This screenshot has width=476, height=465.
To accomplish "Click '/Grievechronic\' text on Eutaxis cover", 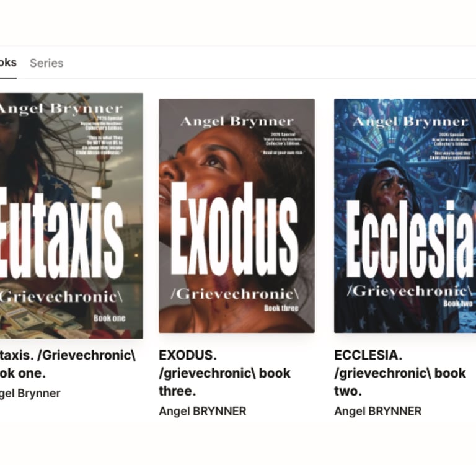I will [x=61, y=296].
